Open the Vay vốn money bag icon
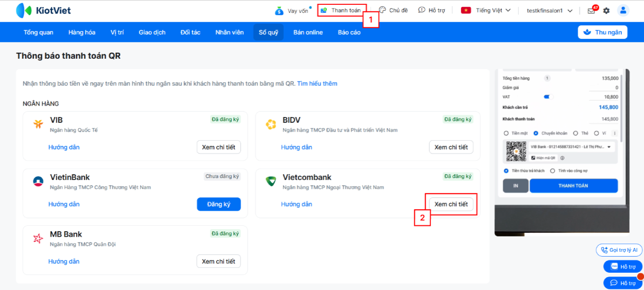The height and width of the screenshot is (290, 644). click(x=279, y=11)
